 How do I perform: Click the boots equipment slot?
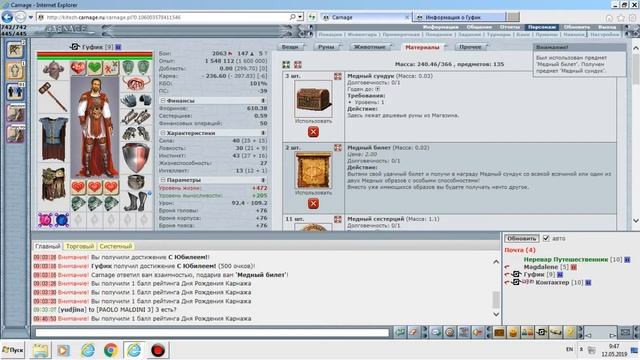(x=136, y=201)
